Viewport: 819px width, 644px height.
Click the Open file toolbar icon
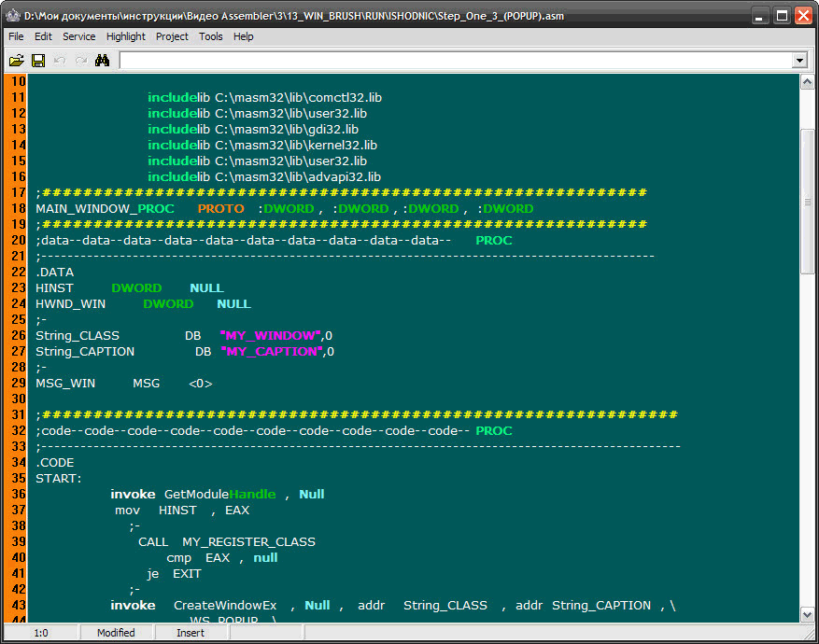[16, 61]
